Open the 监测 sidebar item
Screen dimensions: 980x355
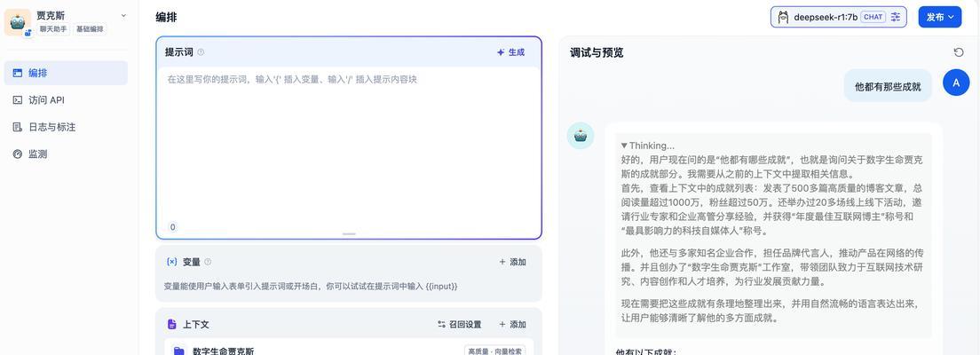coord(66,154)
